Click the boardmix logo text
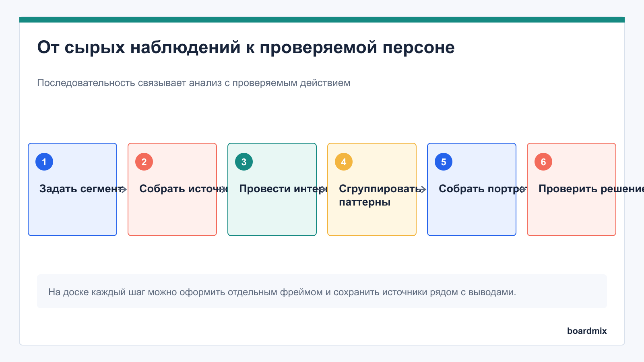Viewport: 644px width, 362px height. (x=587, y=331)
